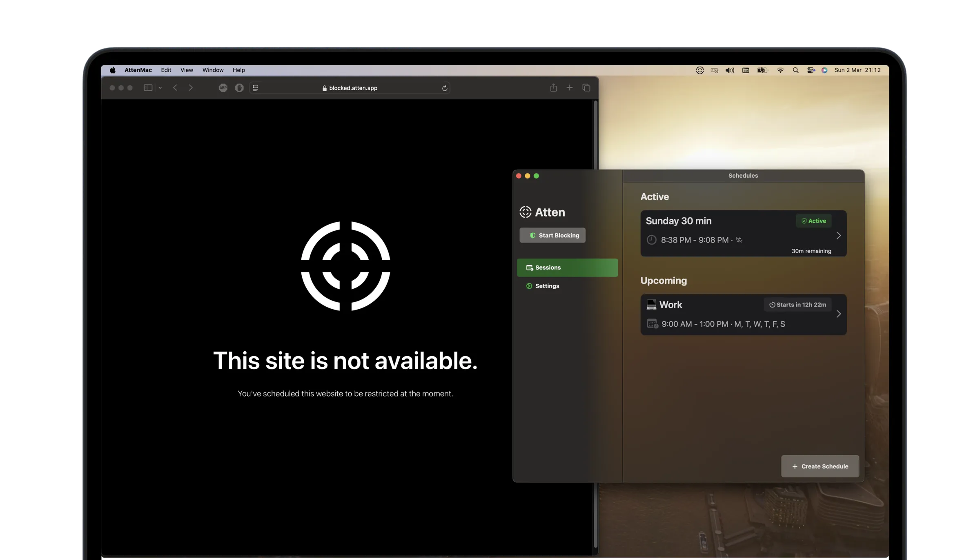Reload the blocked.atten.app page

(445, 88)
